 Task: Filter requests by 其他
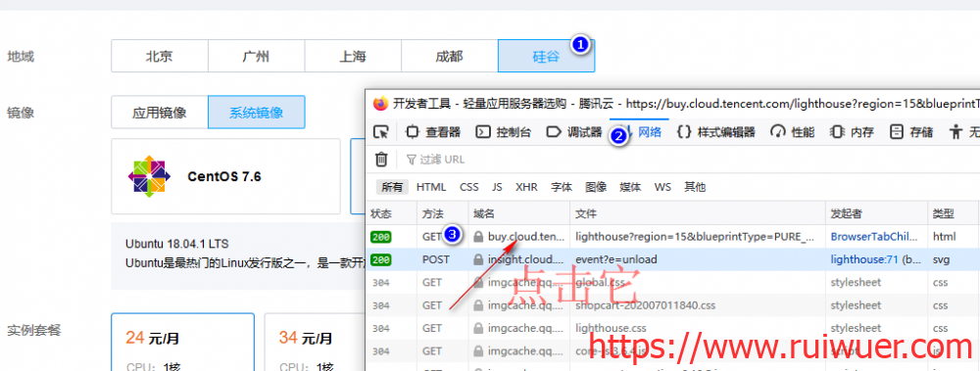tap(695, 187)
